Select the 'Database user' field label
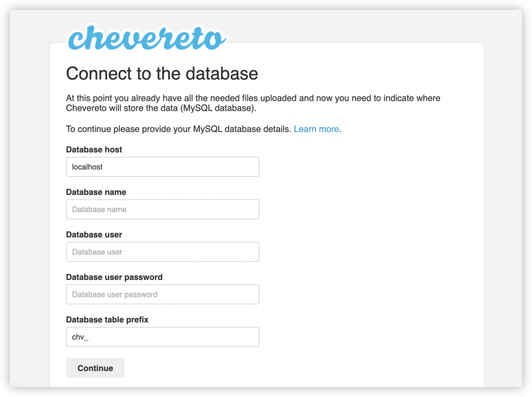 pyautogui.click(x=94, y=235)
